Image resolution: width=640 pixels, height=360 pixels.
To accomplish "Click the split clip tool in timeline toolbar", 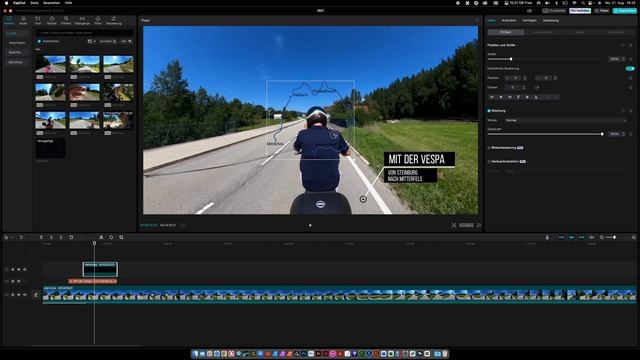I will tap(41, 237).
